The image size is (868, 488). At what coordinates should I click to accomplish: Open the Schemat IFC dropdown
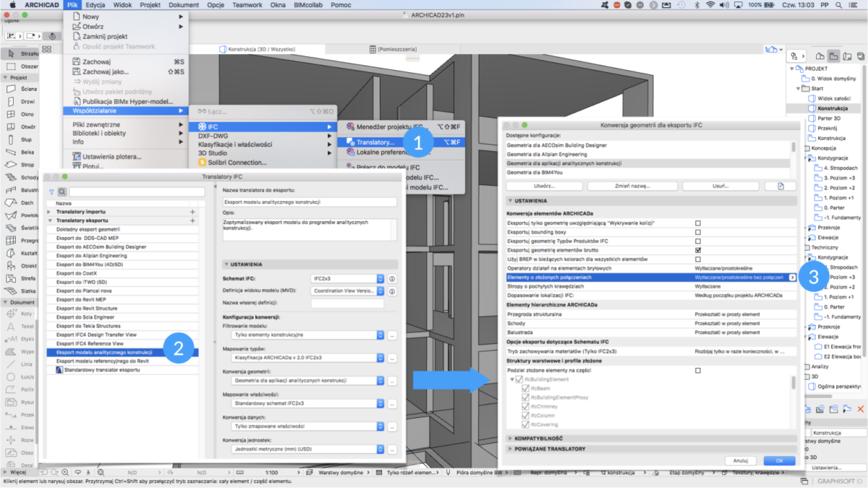[x=347, y=278]
